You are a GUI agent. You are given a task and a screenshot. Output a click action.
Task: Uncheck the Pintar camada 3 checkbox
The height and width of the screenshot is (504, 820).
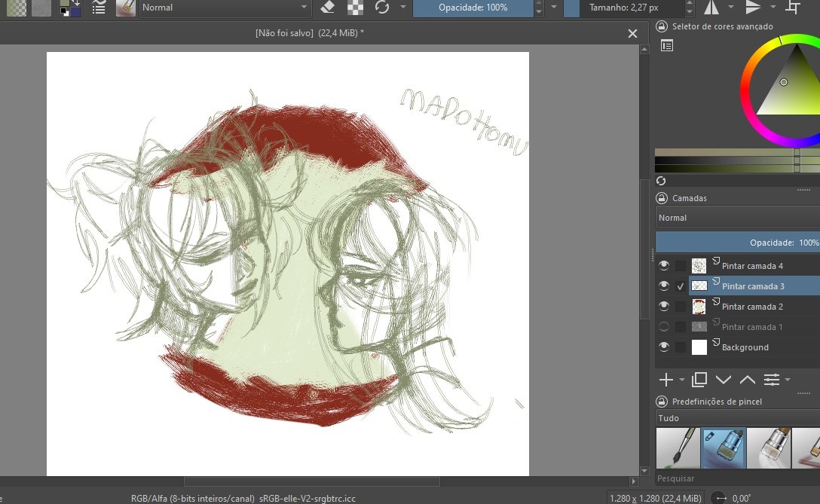681,286
